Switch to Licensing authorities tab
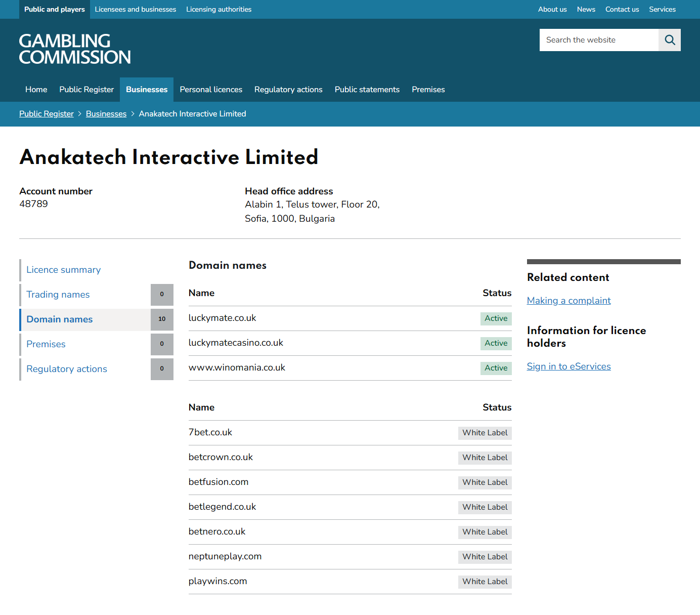Screen dimensions: 700x615 point(219,9)
